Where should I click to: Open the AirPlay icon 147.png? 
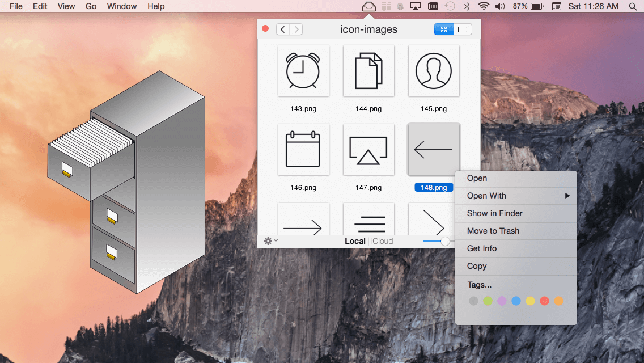click(x=368, y=149)
